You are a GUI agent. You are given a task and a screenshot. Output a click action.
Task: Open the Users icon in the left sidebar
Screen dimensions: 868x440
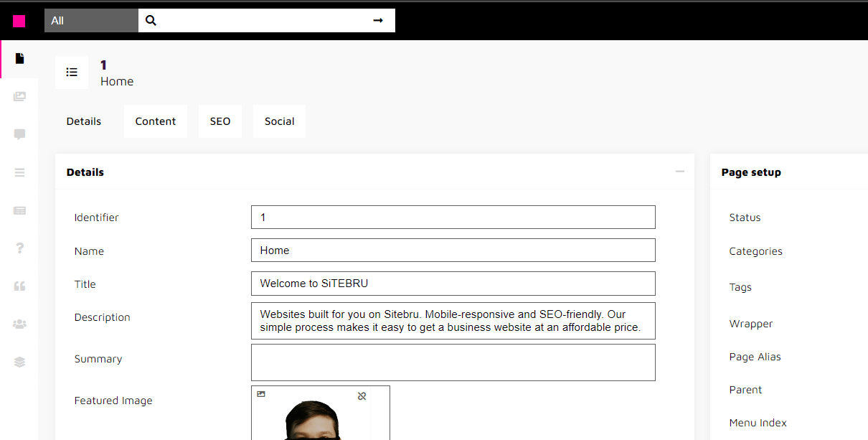pyautogui.click(x=19, y=324)
